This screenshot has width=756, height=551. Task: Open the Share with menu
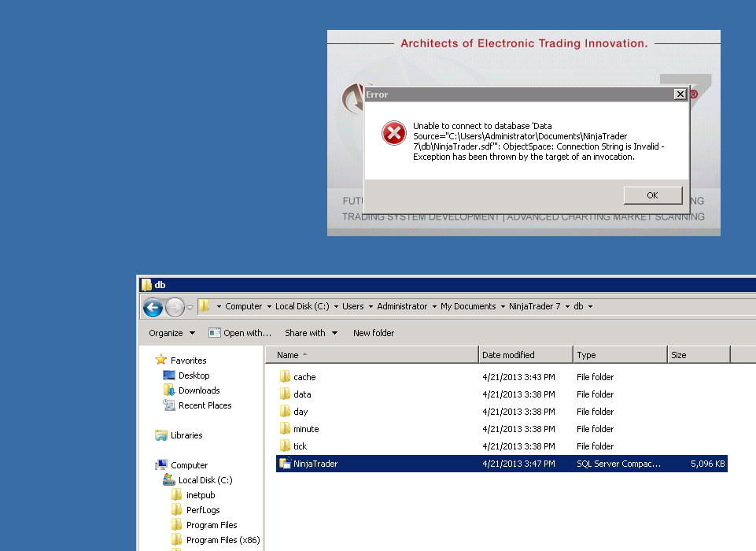pyautogui.click(x=311, y=333)
